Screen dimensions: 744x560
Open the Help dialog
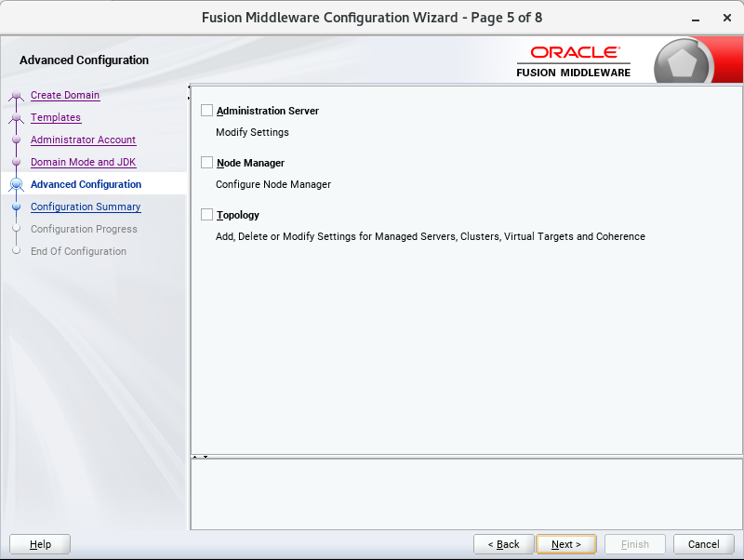pyautogui.click(x=39, y=544)
